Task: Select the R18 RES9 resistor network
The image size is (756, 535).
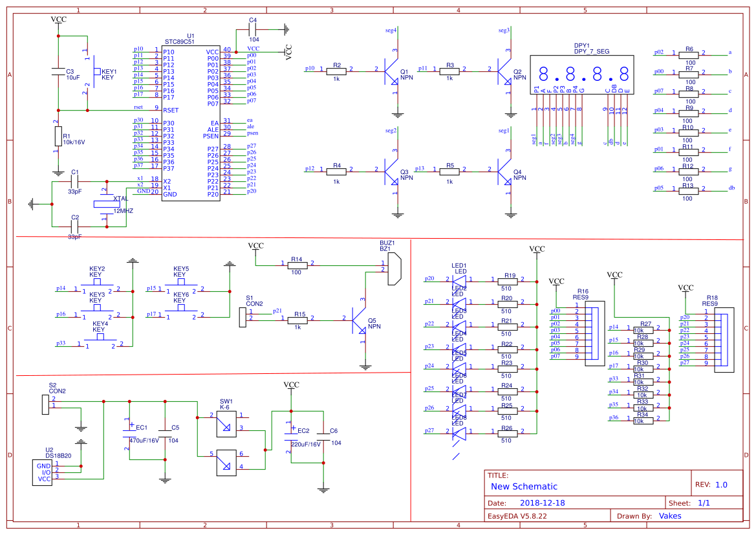Action: 724,340
